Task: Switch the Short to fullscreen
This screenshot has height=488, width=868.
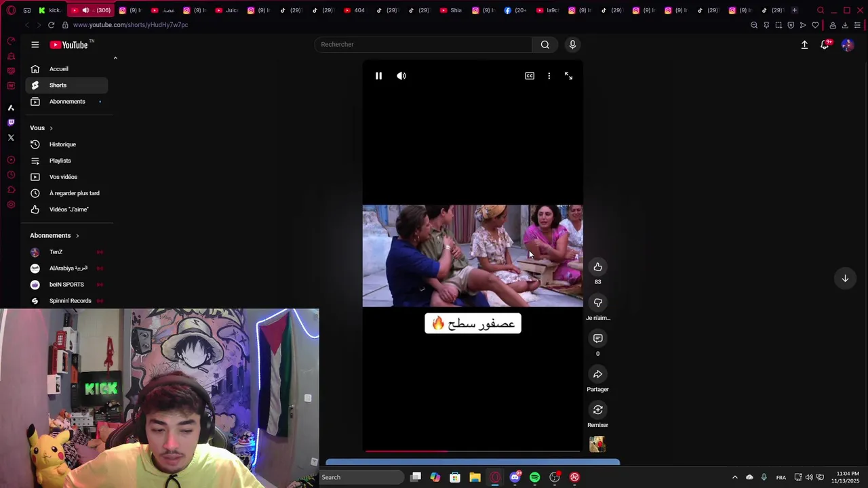Action: point(568,76)
